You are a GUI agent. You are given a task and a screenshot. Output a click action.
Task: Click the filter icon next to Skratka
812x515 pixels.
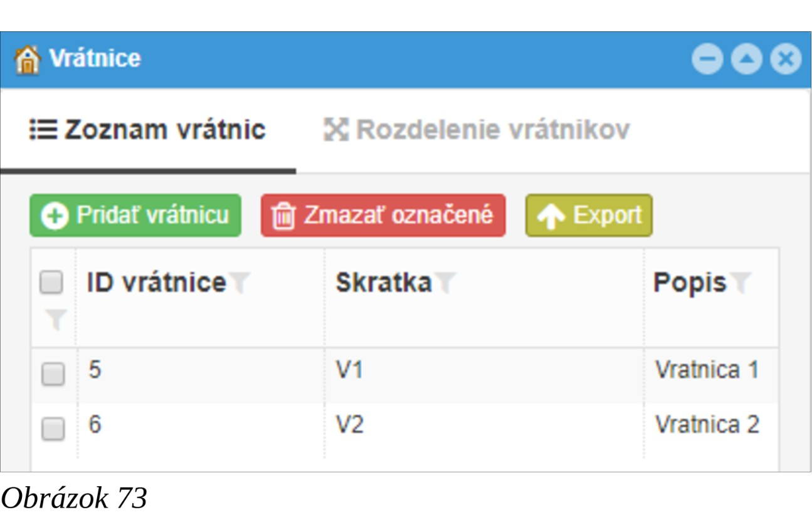click(445, 284)
